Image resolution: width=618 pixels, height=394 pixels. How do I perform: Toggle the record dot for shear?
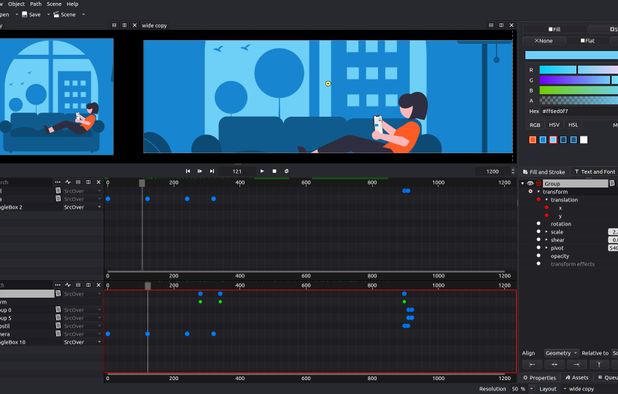[x=538, y=240]
